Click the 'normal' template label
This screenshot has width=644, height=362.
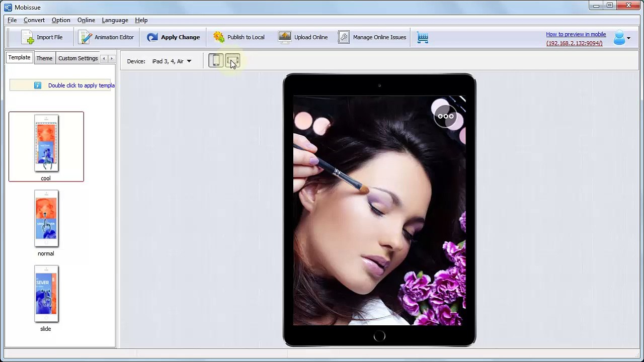coord(46,253)
